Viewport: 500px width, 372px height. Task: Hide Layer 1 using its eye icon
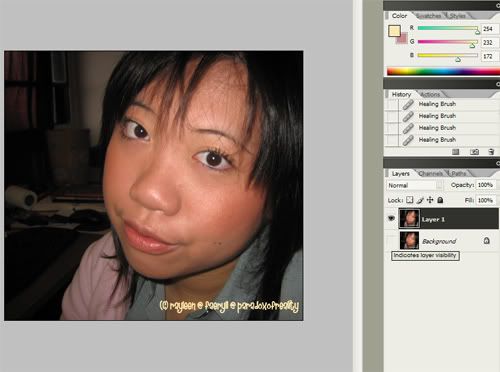(391, 219)
